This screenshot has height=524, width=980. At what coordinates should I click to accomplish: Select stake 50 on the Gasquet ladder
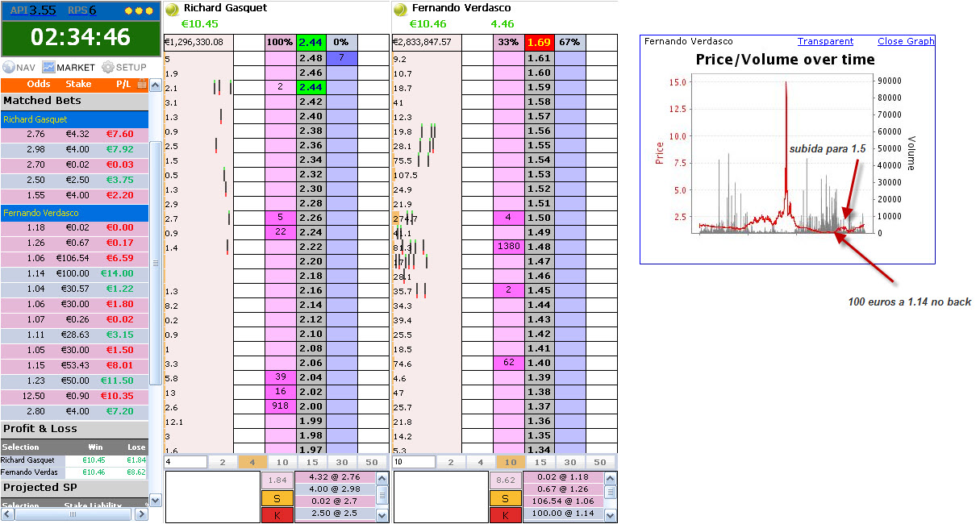pyautogui.click(x=371, y=462)
